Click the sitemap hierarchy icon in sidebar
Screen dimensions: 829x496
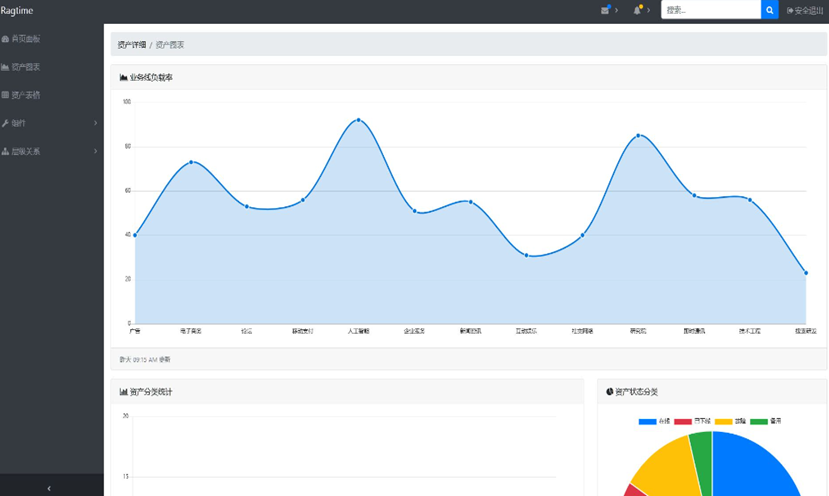coord(5,151)
